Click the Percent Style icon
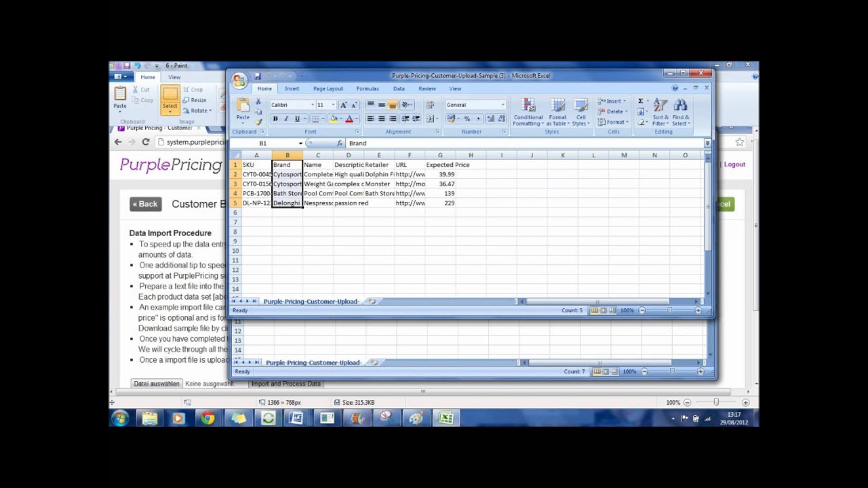 coord(467,119)
